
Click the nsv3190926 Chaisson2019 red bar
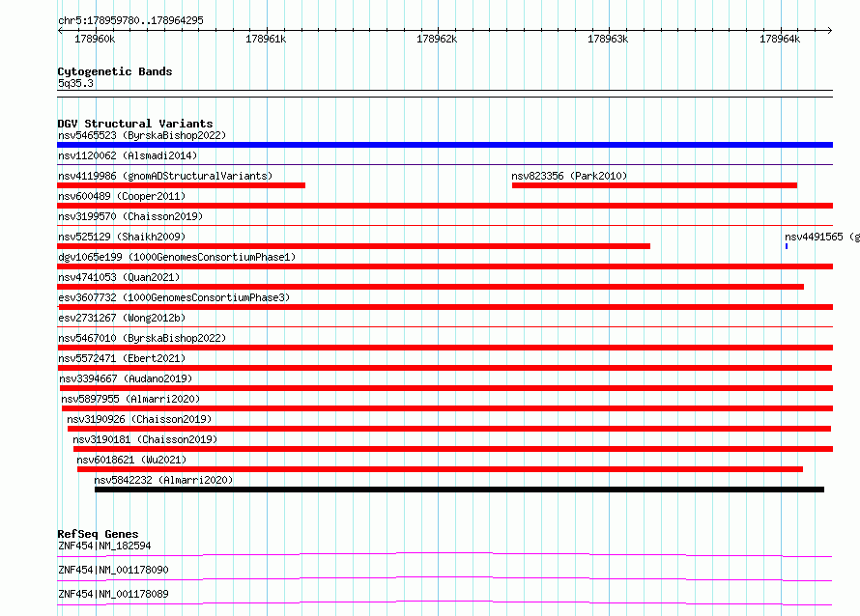[449, 429]
